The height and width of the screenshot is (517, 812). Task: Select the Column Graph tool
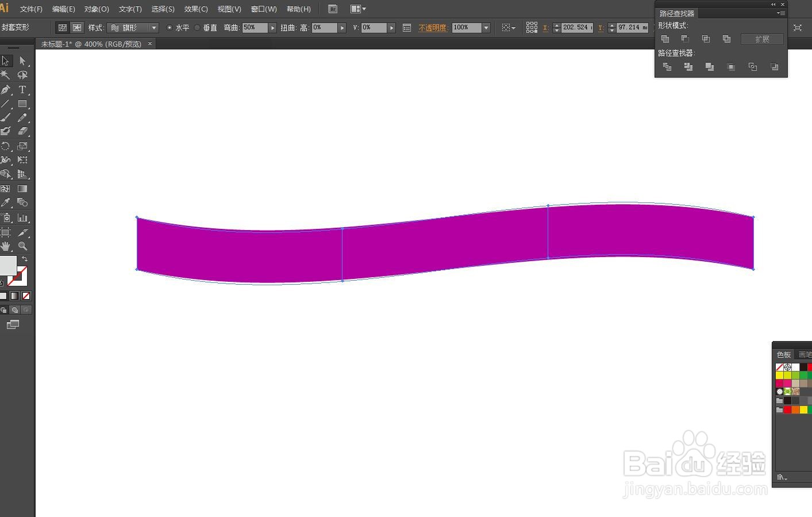pos(22,218)
